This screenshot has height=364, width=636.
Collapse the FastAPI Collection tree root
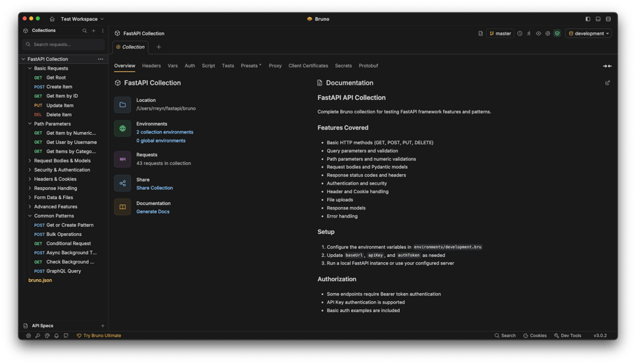coord(24,59)
